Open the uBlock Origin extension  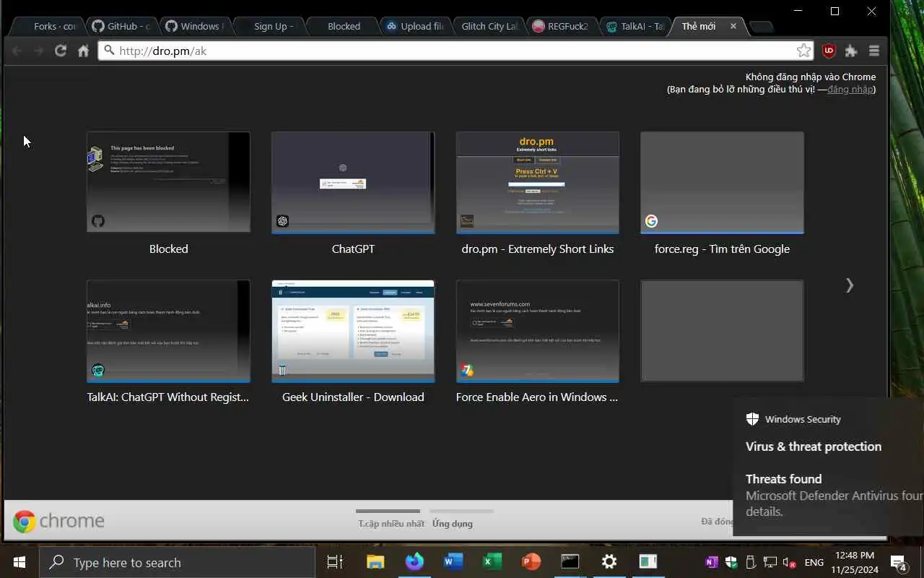click(829, 51)
